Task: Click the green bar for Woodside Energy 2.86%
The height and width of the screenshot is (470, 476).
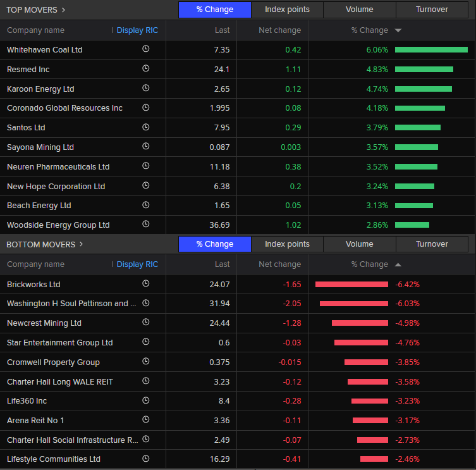Action: point(412,225)
